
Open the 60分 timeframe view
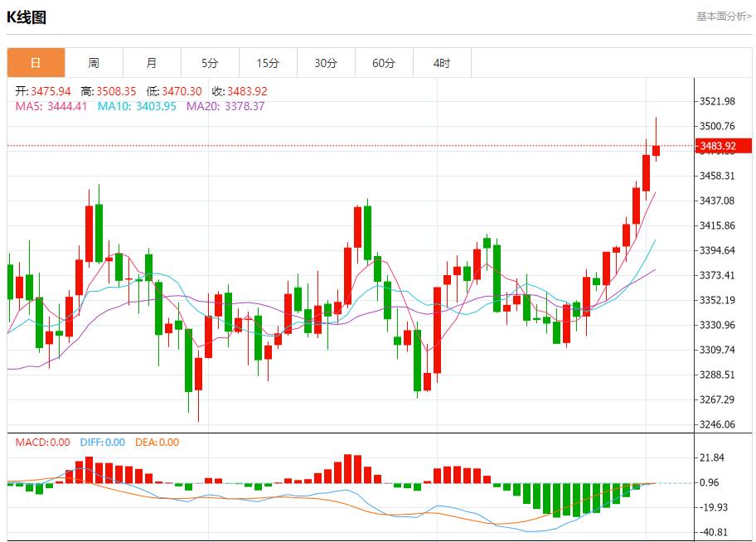click(384, 62)
